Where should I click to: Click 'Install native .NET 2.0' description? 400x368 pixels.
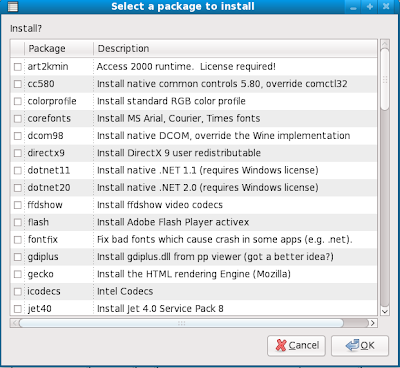pyautogui.click(x=208, y=188)
